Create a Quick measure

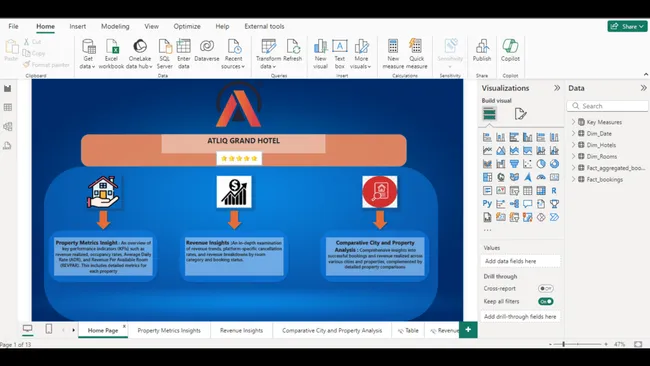pos(417,54)
